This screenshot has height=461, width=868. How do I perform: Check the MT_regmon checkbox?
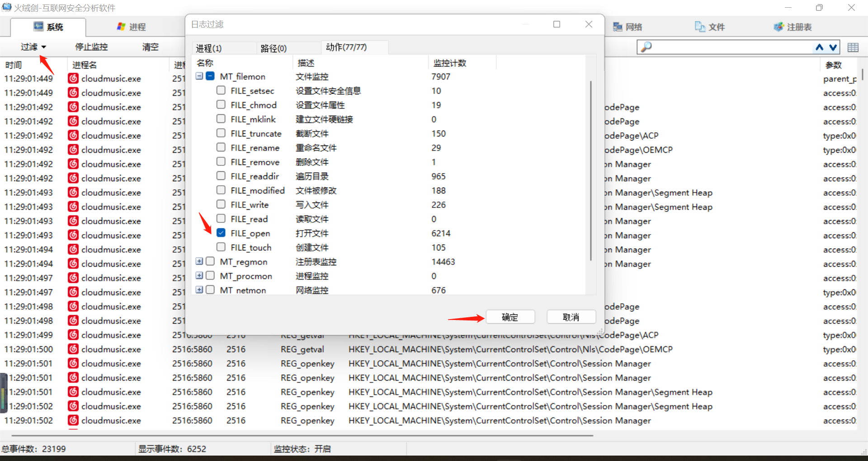pos(210,261)
